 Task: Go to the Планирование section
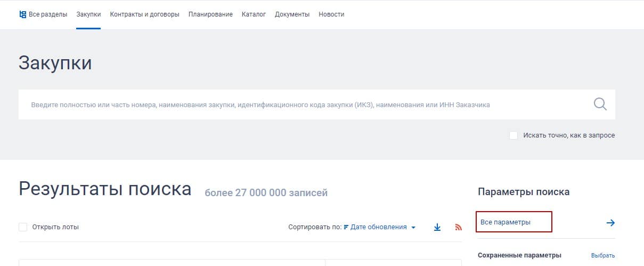coord(210,14)
